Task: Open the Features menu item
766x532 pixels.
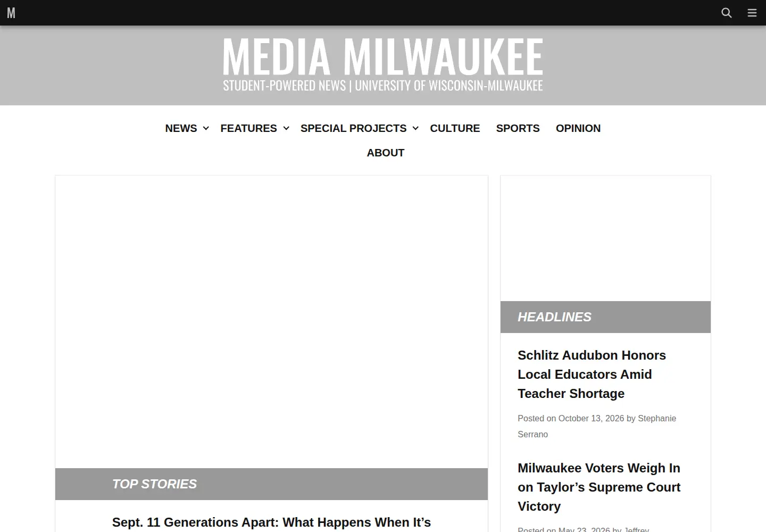Action: click(x=248, y=128)
